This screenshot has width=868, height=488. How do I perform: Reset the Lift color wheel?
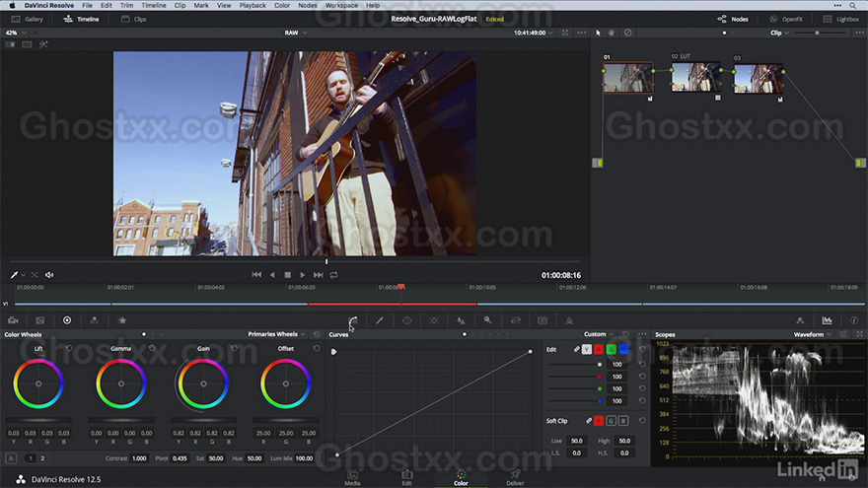pos(69,349)
